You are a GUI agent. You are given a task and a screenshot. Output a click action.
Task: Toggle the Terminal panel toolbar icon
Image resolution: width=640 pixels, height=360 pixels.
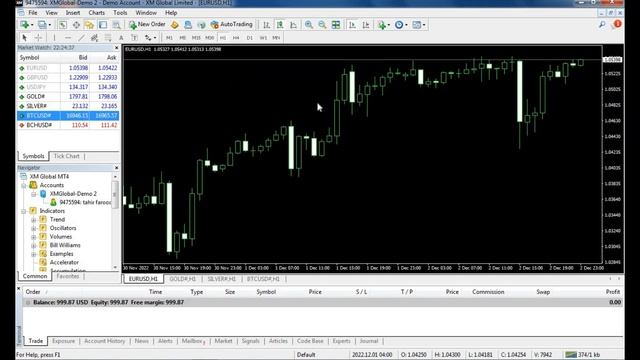(x=103, y=25)
